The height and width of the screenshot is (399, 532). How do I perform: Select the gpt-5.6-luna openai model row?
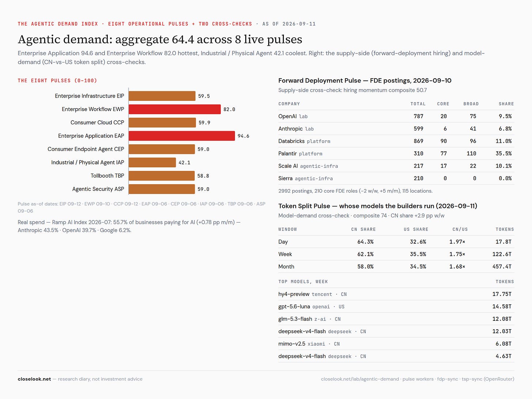tap(396, 306)
